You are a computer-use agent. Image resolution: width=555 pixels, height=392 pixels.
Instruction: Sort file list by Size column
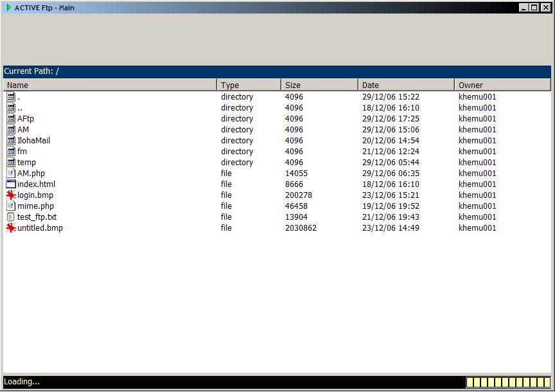tap(319, 85)
